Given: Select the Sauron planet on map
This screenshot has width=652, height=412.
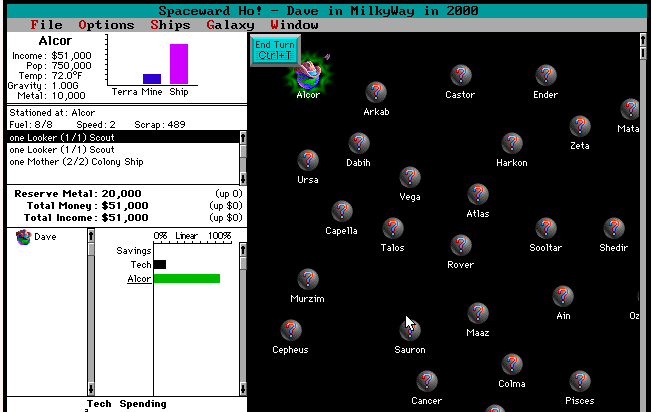Looking at the screenshot, I should tap(410, 330).
